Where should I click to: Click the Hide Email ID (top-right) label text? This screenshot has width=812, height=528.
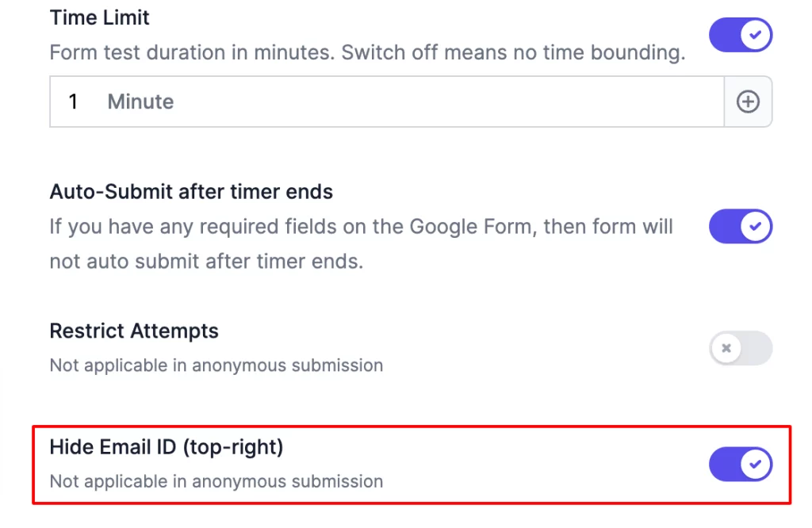166,446
